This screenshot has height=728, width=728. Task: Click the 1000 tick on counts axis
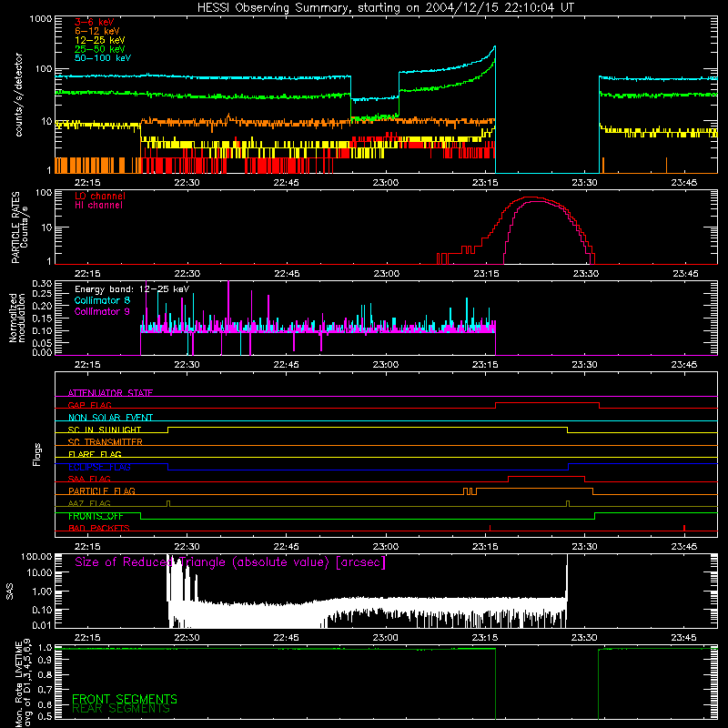(x=41, y=19)
